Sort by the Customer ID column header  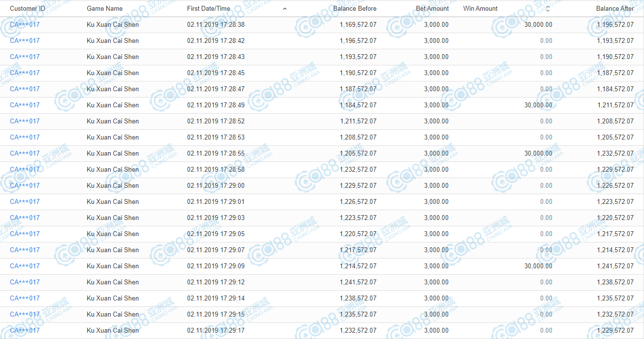pos(27,9)
